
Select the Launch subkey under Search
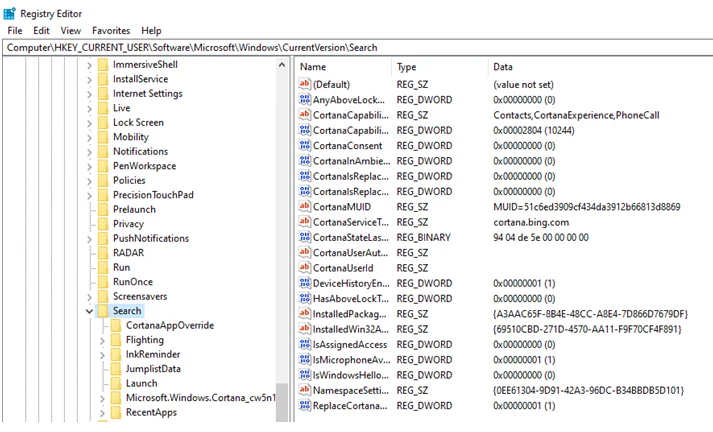[x=141, y=383]
